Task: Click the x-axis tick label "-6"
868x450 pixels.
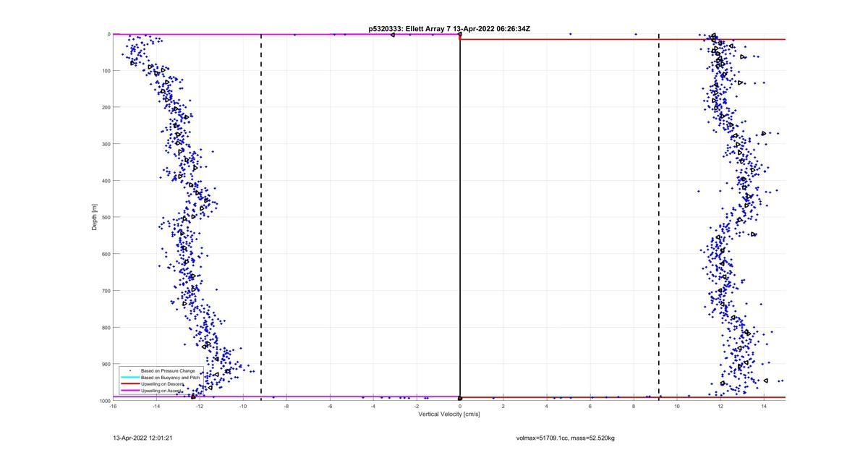Action: point(330,406)
